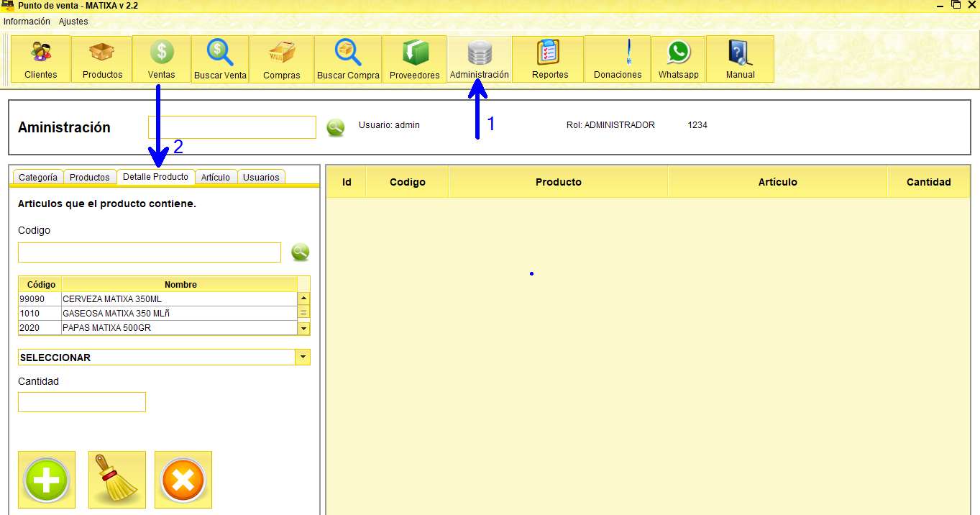This screenshot has width=980, height=515.
Task: Click the search icon next to Codigo field
Action: pos(300,252)
